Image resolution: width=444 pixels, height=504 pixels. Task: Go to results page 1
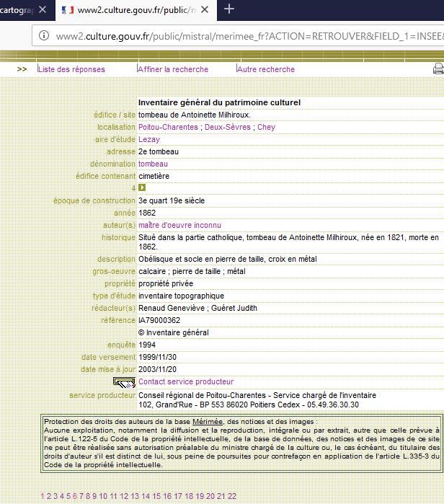pos(43,496)
